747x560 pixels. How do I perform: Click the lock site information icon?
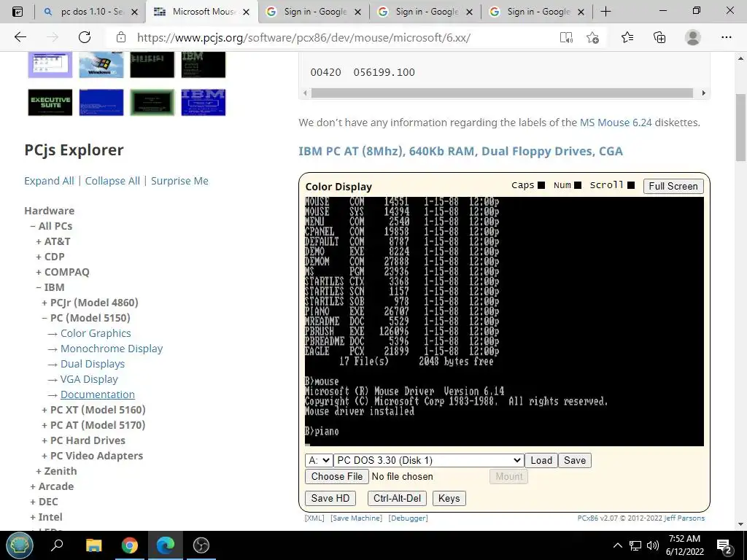point(121,37)
